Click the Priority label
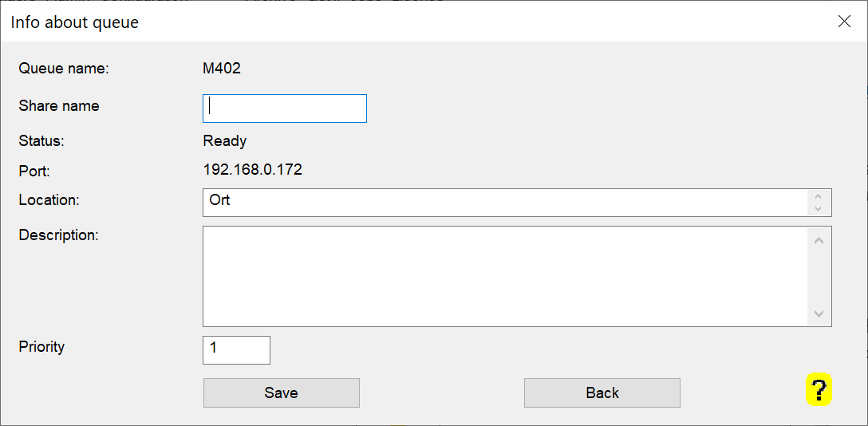This screenshot has height=426, width=868. pyautogui.click(x=41, y=347)
